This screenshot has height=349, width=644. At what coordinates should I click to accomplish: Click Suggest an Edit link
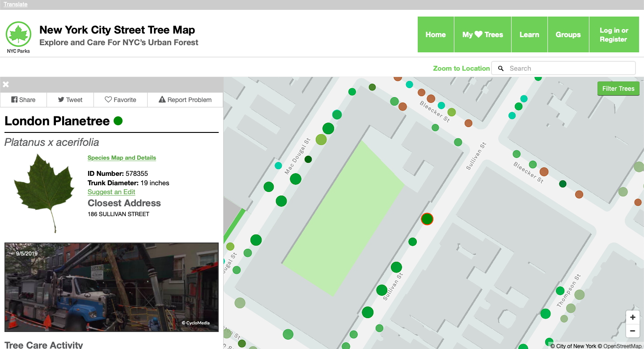tap(111, 192)
